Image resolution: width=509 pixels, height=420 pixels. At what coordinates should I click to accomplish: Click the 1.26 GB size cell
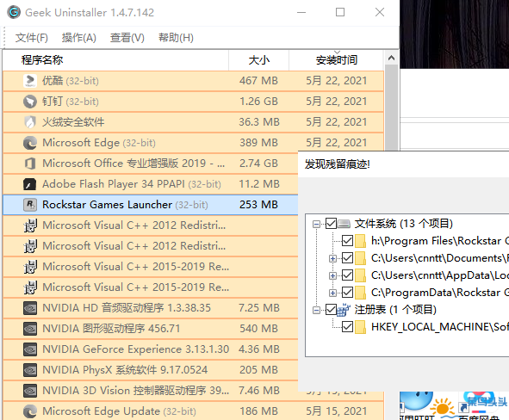click(x=258, y=102)
